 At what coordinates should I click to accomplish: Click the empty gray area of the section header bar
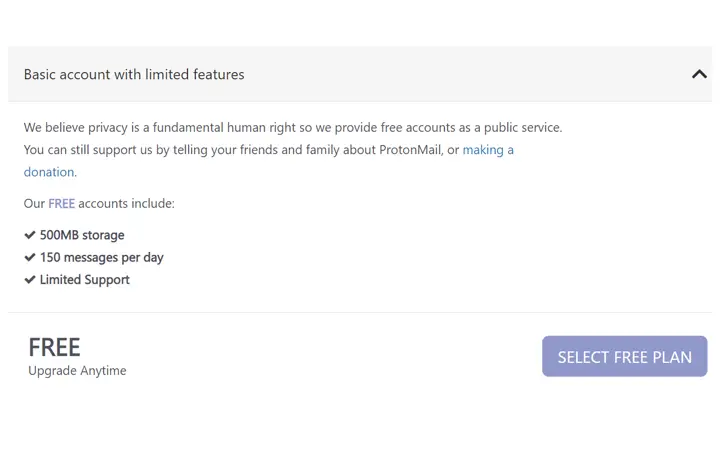[459, 74]
